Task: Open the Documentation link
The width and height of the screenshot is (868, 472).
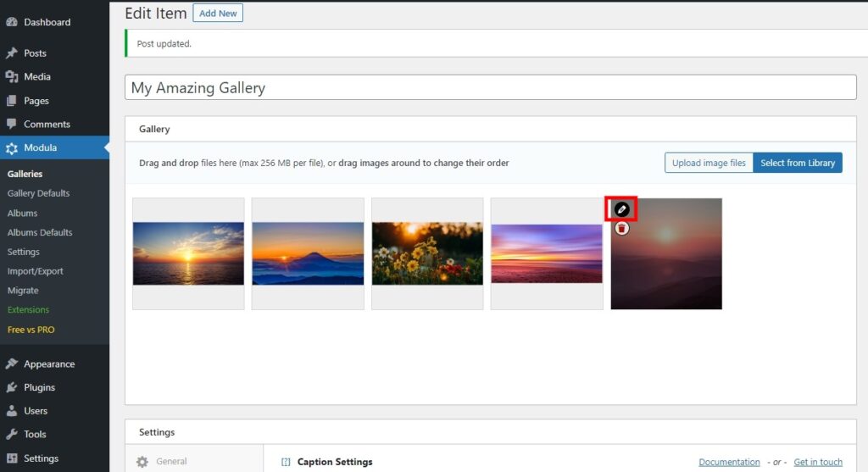Action: tap(729, 462)
